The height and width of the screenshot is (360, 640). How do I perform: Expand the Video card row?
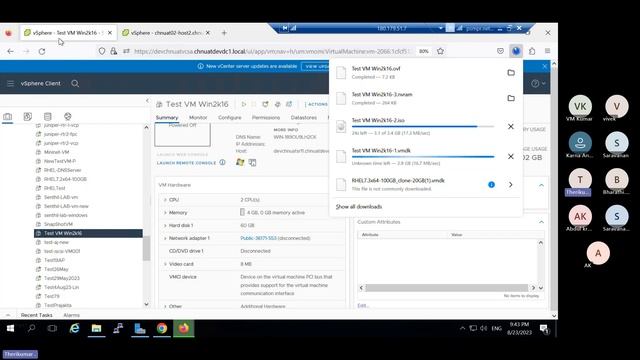pos(165,264)
